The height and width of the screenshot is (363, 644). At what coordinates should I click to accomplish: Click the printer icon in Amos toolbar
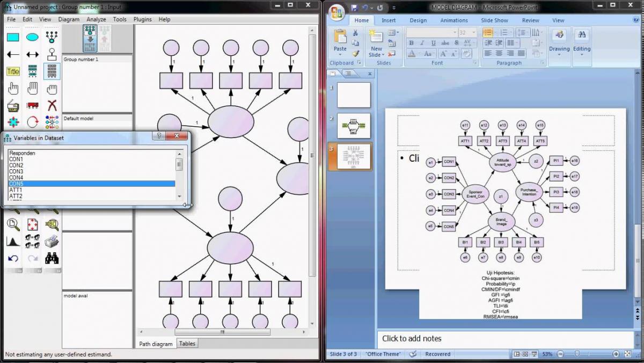click(x=52, y=241)
